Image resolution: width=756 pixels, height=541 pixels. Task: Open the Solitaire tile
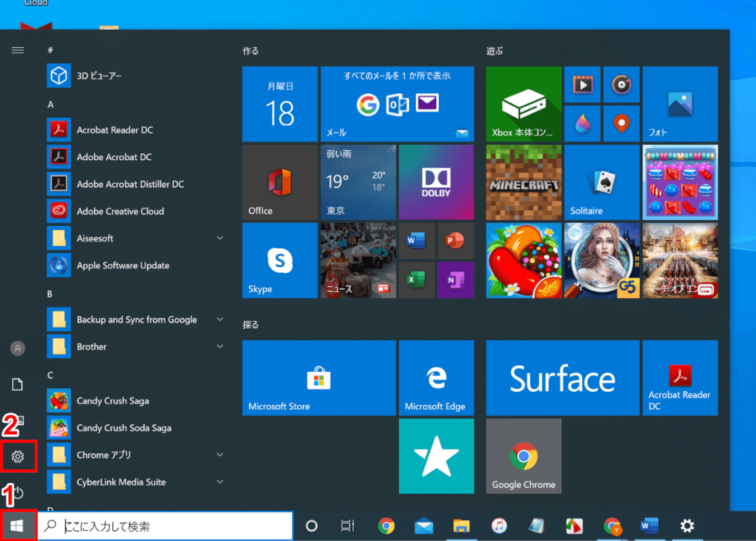point(603,183)
